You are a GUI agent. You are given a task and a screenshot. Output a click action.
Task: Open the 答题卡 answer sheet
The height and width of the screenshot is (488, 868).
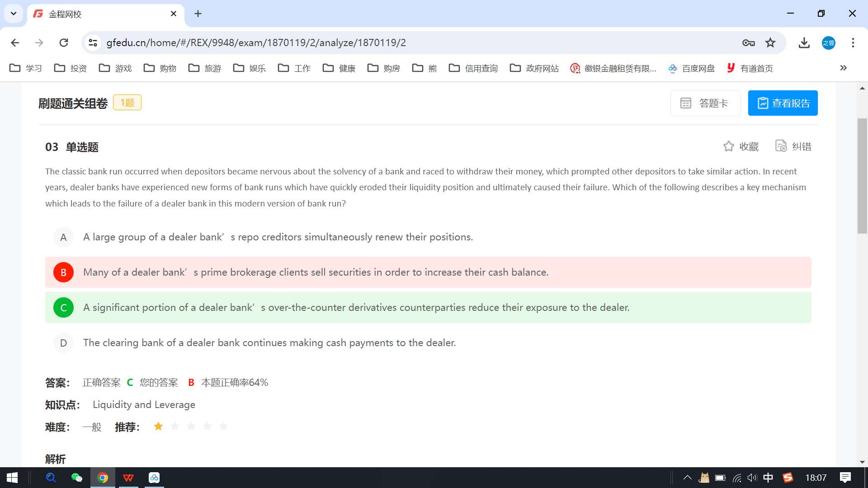point(705,103)
